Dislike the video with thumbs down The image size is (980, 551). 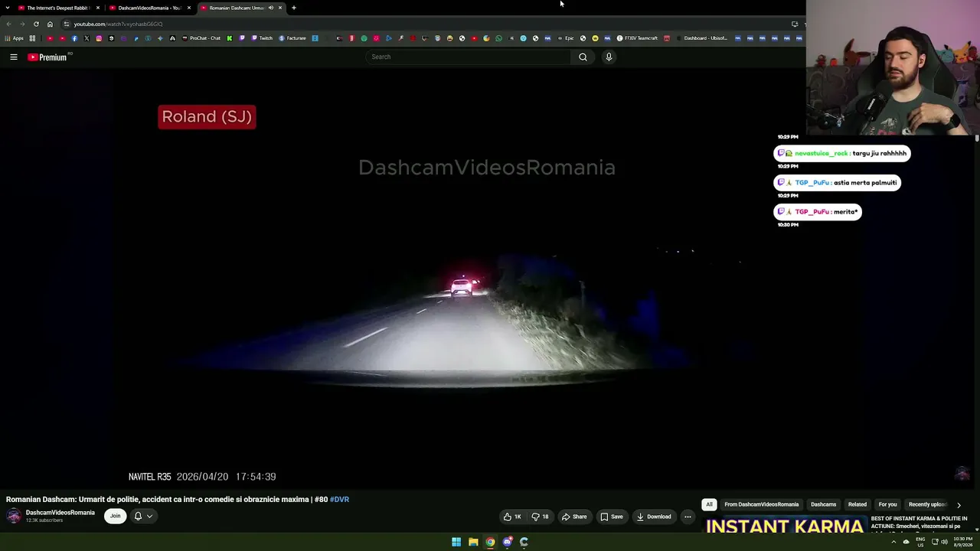coord(540,517)
